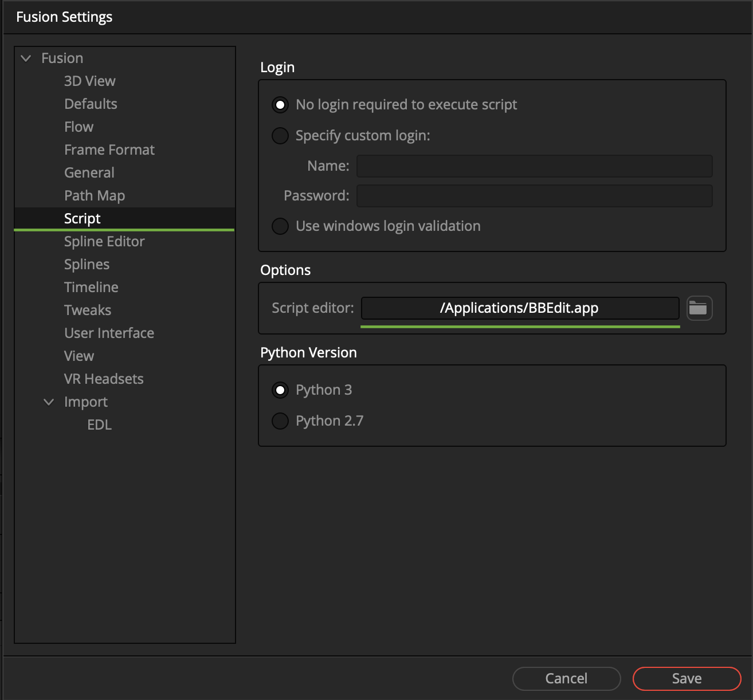Click the Name login field
The height and width of the screenshot is (700, 753).
[x=535, y=166]
